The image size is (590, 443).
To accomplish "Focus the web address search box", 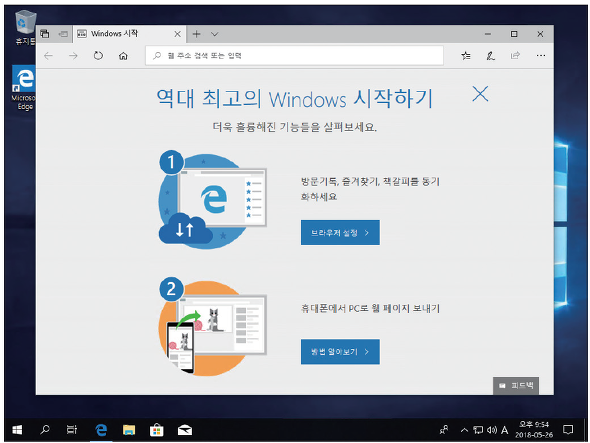I will (294, 56).
